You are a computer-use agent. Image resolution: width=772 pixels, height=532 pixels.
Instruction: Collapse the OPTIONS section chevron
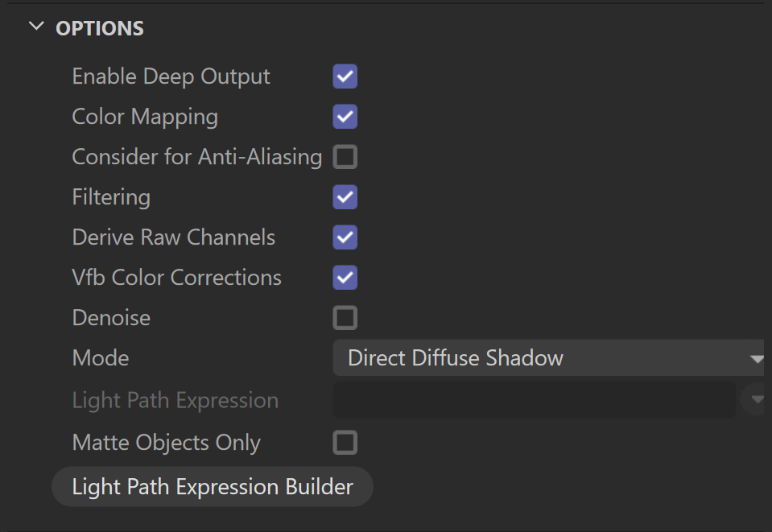[36, 27]
